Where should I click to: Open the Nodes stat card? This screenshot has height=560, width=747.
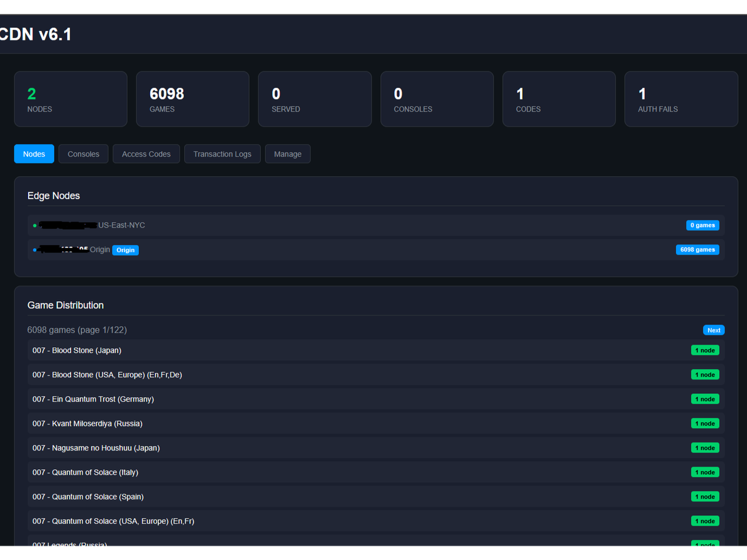[70, 99]
